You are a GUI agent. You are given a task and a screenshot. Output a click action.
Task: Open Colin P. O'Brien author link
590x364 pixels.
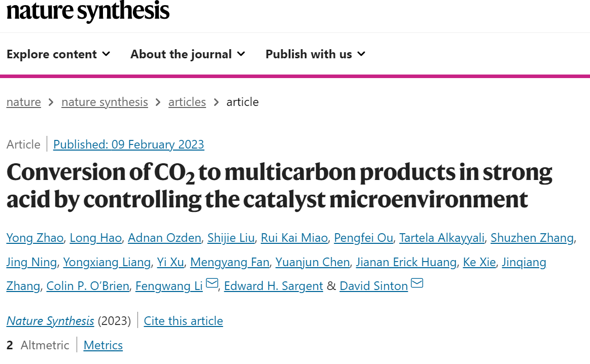[88, 286]
